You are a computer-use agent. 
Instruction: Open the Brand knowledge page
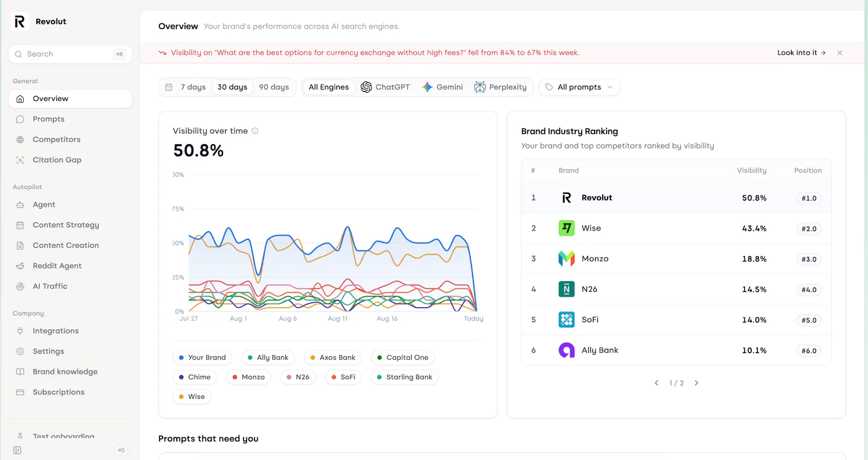coord(70,372)
